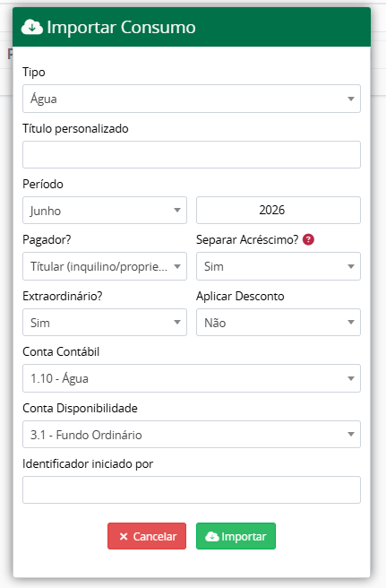
Task: Click the year field showing 2026
Action: tap(279, 210)
